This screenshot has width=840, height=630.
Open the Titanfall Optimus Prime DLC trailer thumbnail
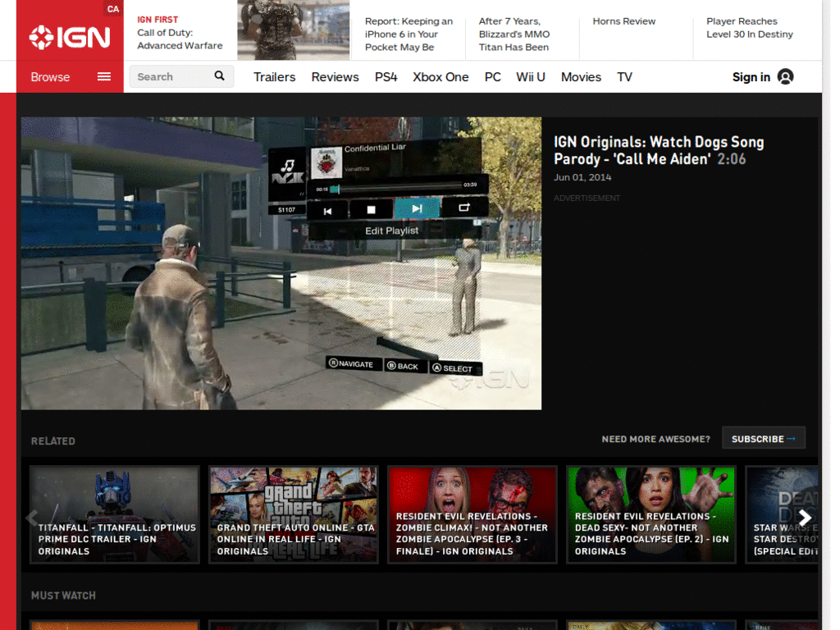(114, 514)
